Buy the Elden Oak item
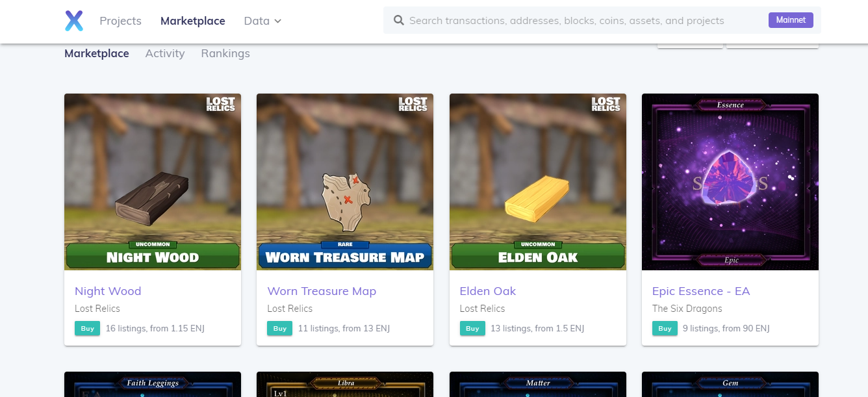Viewport: 868px width, 397px height. point(472,329)
